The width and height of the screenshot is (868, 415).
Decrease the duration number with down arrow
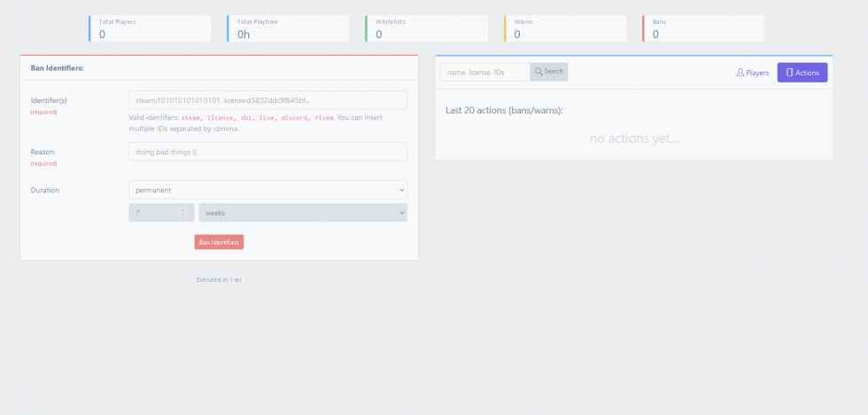pos(182,215)
